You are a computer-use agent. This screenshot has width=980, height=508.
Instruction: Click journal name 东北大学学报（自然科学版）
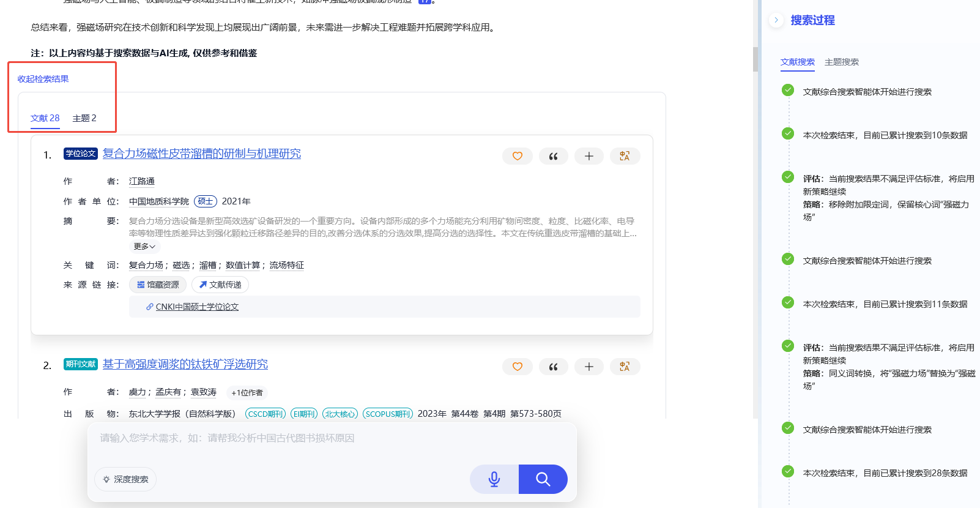[182, 414]
